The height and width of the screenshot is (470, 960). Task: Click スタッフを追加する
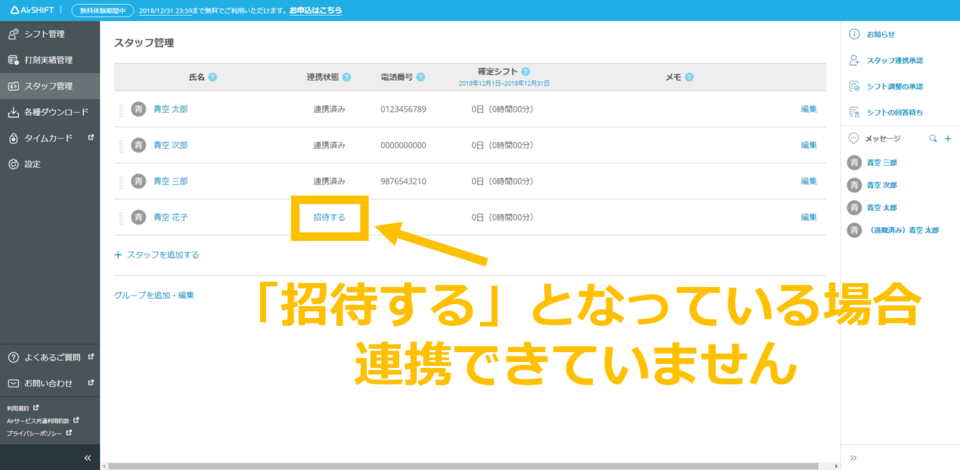[x=157, y=255]
